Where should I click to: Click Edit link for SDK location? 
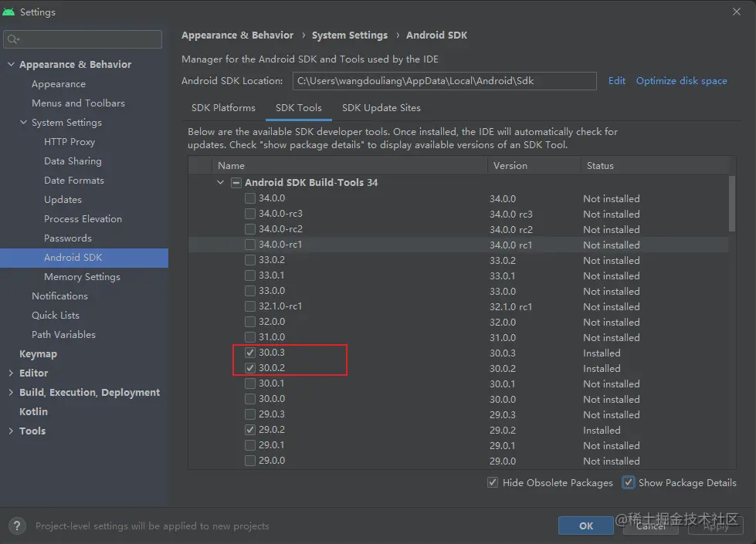coord(617,80)
